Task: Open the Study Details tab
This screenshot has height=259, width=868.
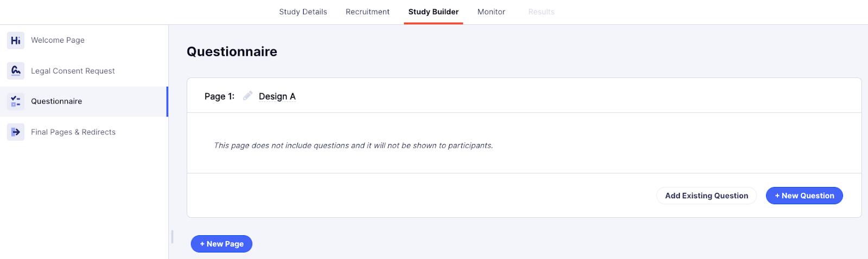Action: (x=303, y=12)
